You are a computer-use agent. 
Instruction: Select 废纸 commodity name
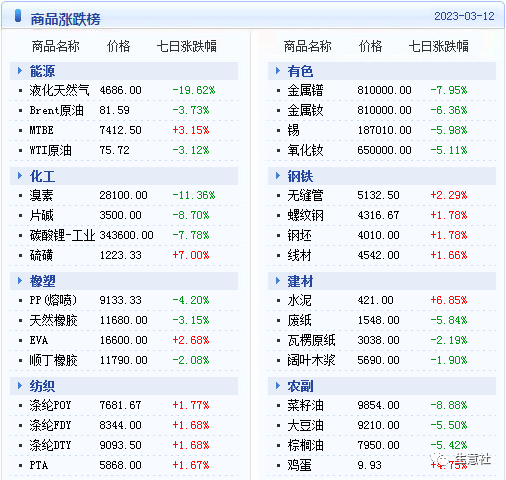(299, 320)
